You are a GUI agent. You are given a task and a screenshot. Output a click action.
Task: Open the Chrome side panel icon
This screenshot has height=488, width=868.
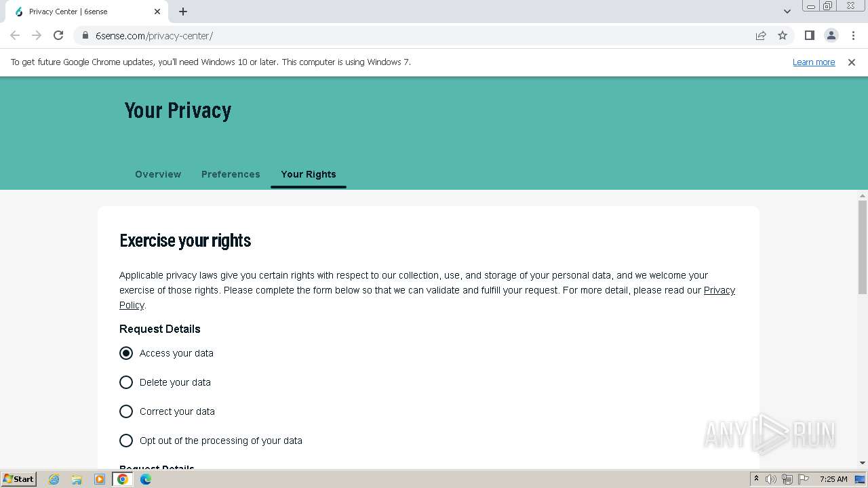pos(809,35)
